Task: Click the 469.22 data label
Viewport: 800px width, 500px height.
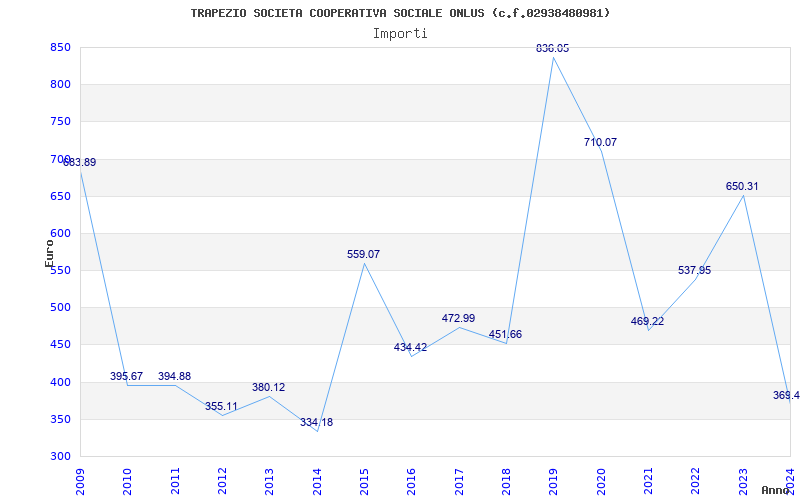Action: click(x=647, y=321)
